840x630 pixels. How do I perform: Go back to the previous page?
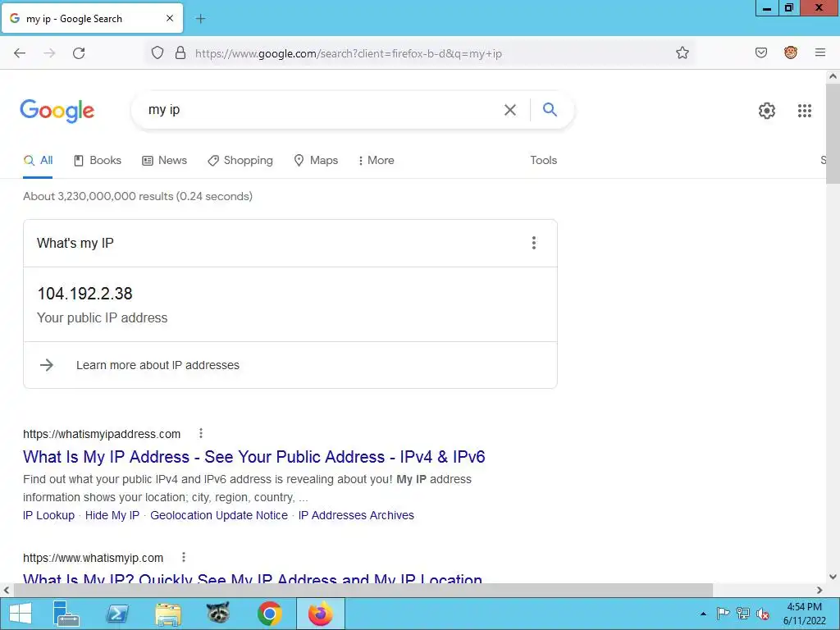pyautogui.click(x=20, y=53)
